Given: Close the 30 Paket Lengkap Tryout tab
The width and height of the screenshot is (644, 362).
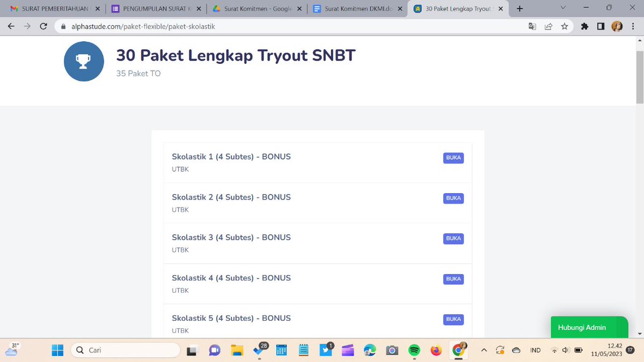Looking at the screenshot, I should [x=500, y=9].
